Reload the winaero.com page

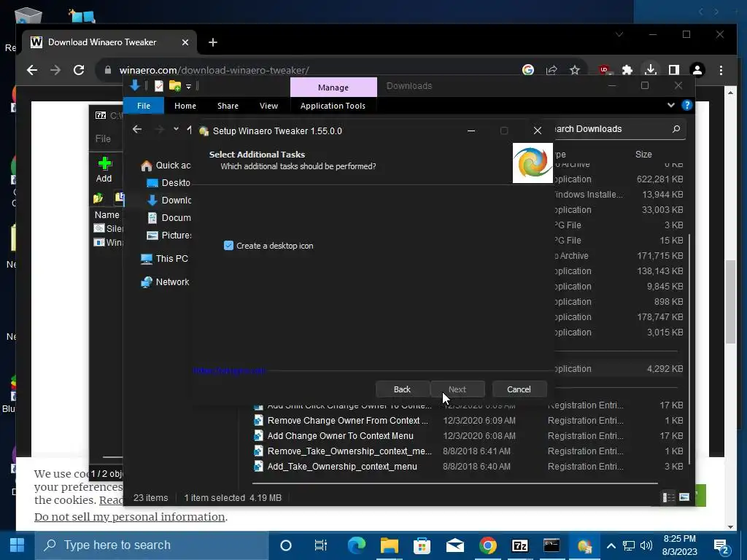79,70
